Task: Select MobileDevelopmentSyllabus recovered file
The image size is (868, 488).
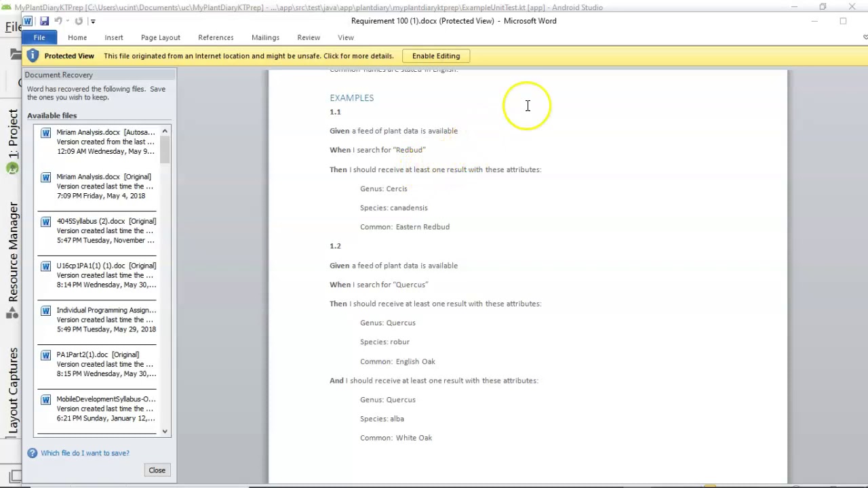Action: 98,409
